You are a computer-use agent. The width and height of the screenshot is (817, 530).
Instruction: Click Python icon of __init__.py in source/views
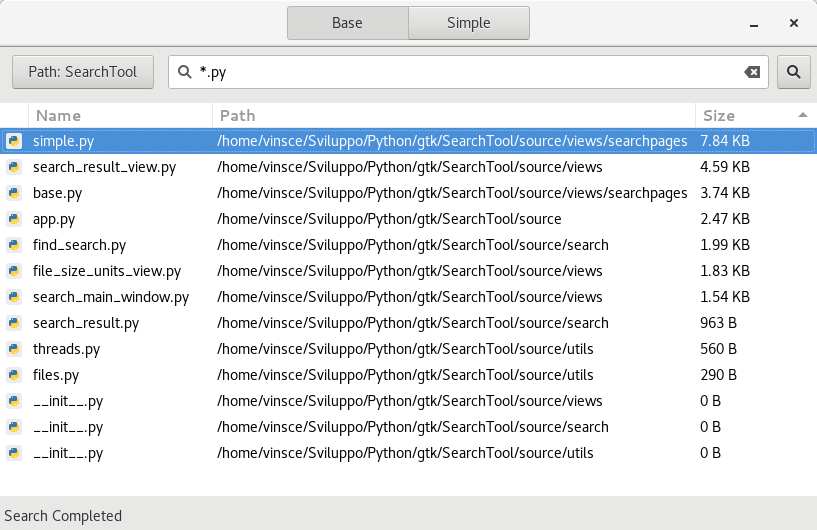(x=14, y=401)
